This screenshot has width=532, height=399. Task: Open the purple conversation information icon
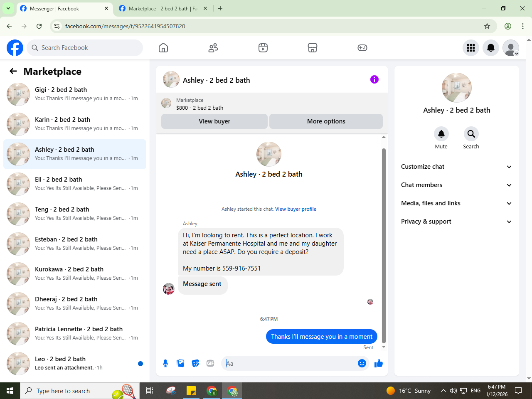(374, 79)
